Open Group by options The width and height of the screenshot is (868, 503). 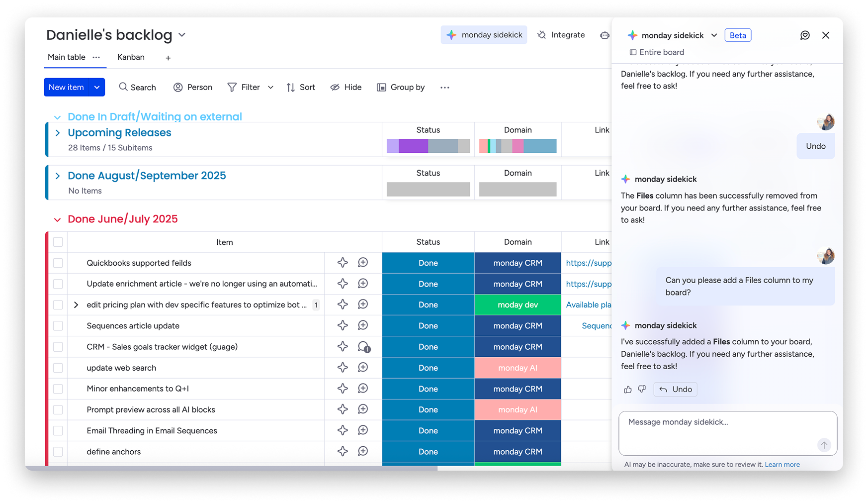(x=401, y=87)
